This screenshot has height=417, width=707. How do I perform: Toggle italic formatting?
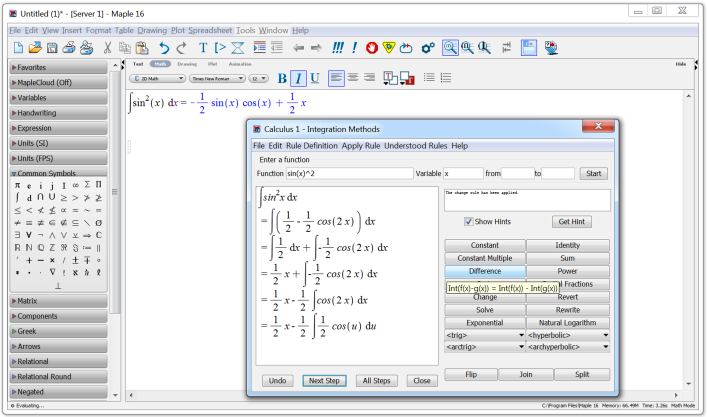298,78
